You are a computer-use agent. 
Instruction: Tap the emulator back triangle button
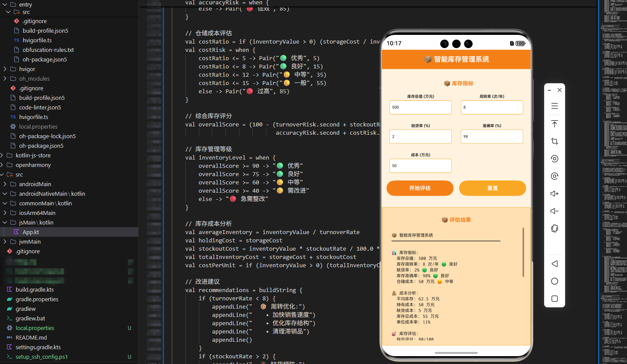555,264
